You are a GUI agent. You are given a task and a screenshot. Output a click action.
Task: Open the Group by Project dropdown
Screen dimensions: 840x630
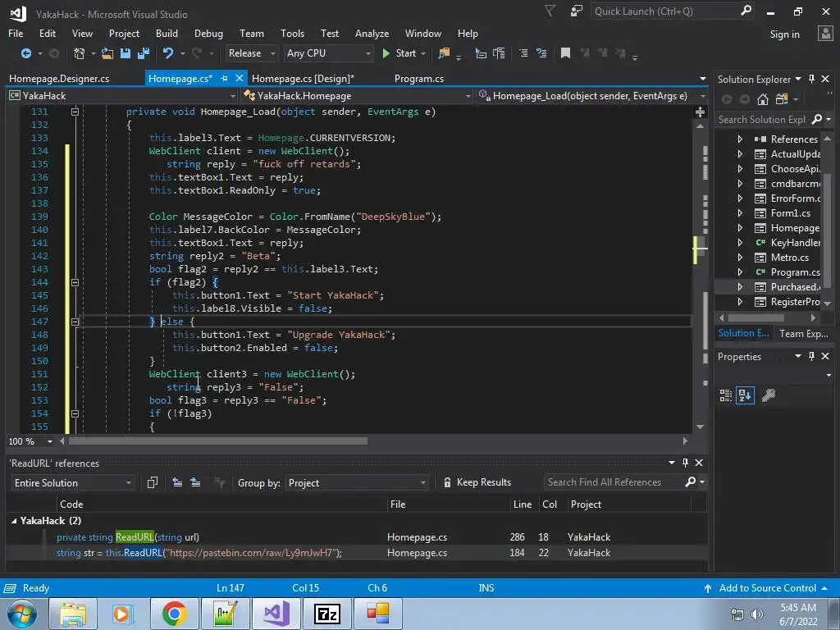(357, 482)
